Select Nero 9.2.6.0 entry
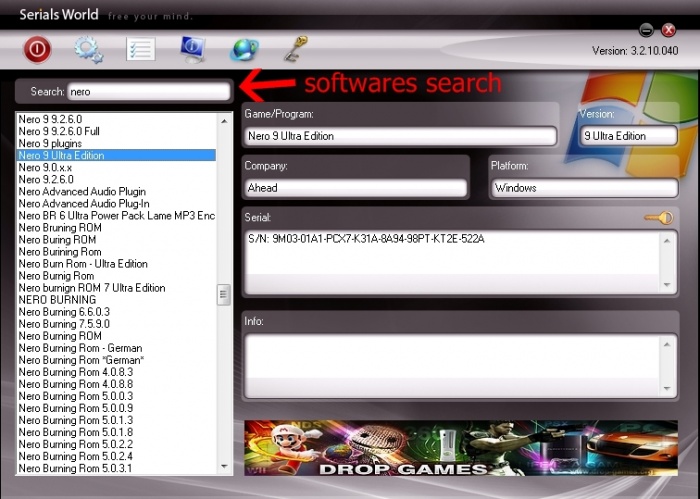700x499 pixels. (117, 179)
